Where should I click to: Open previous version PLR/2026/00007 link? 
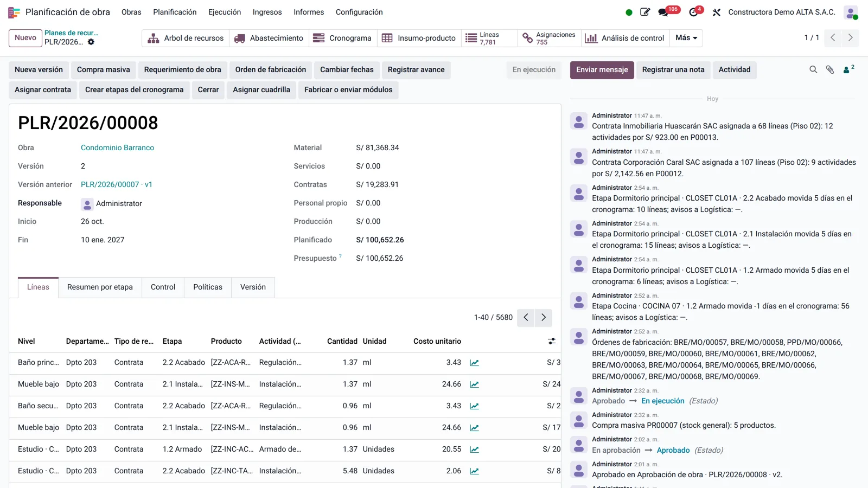[117, 184]
